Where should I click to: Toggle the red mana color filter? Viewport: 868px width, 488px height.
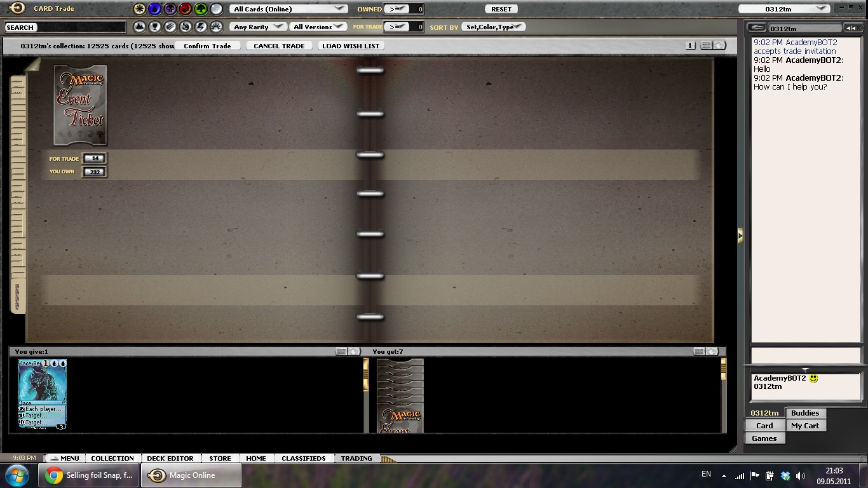pos(185,9)
